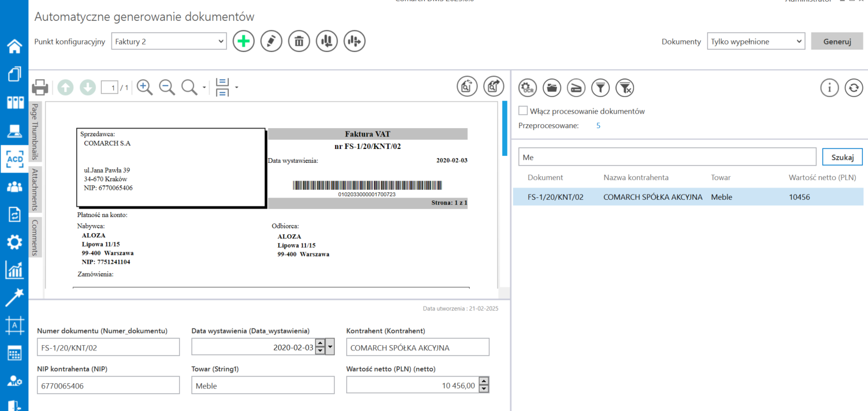Expand the Dokumenty Tylko wypełnione dropdown

pos(756,42)
